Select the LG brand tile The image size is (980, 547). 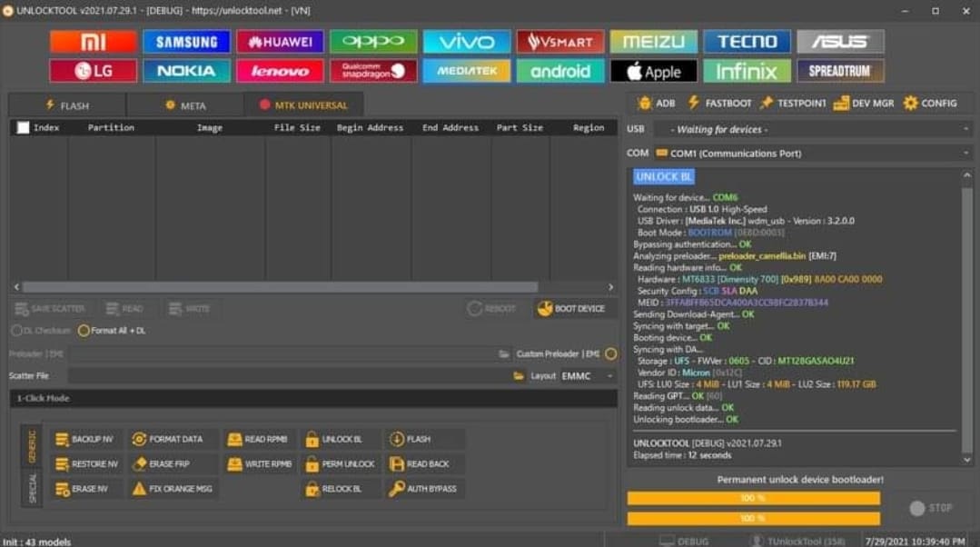(94, 71)
